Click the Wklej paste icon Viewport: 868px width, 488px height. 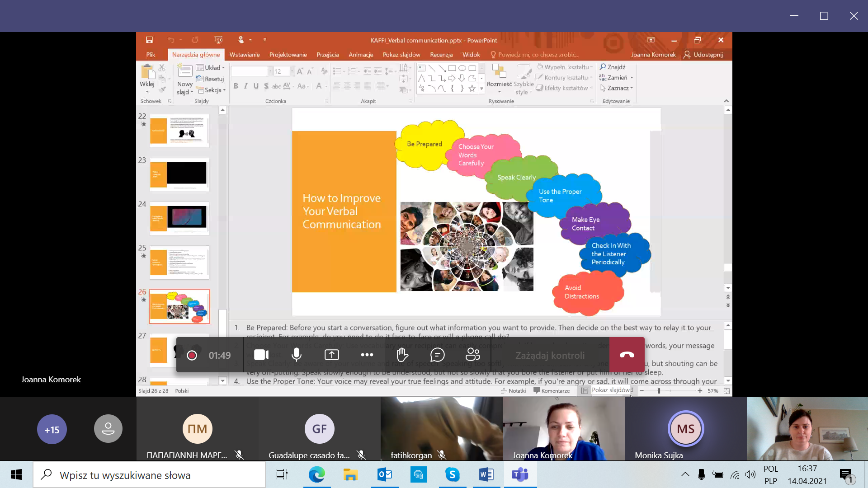(147, 72)
